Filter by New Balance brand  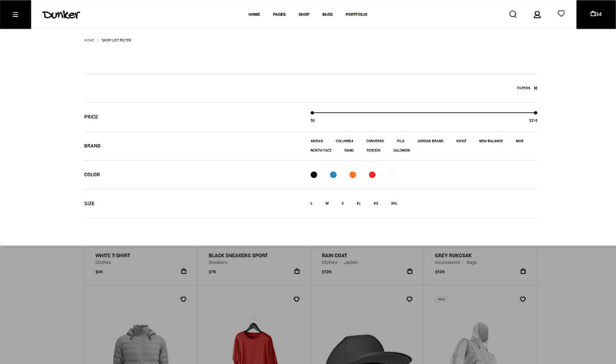tap(490, 141)
